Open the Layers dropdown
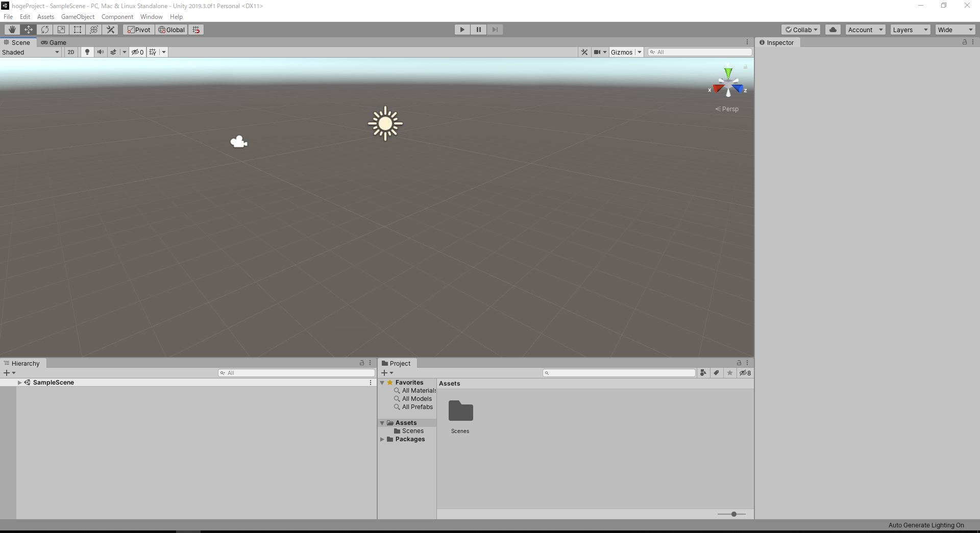 (911, 30)
